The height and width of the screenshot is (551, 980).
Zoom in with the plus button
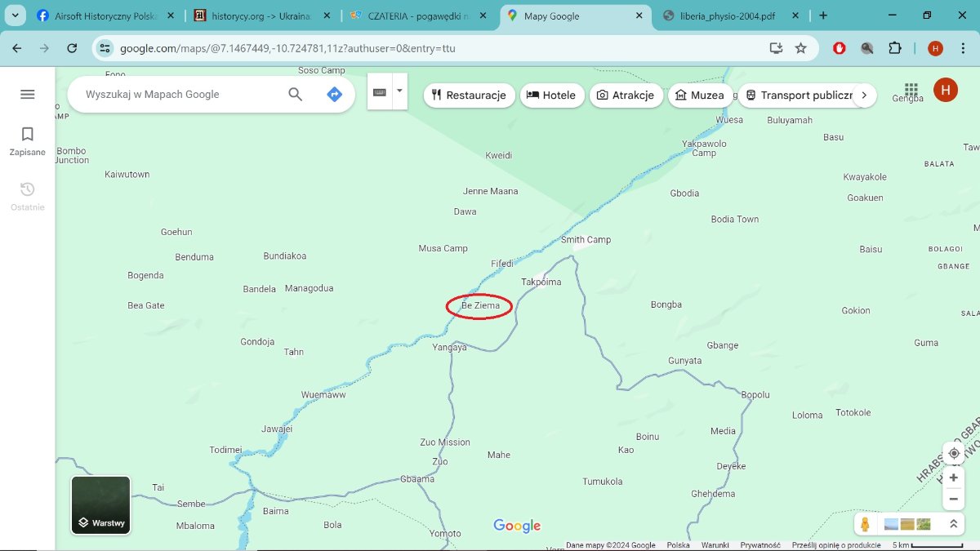tap(953, 478)
